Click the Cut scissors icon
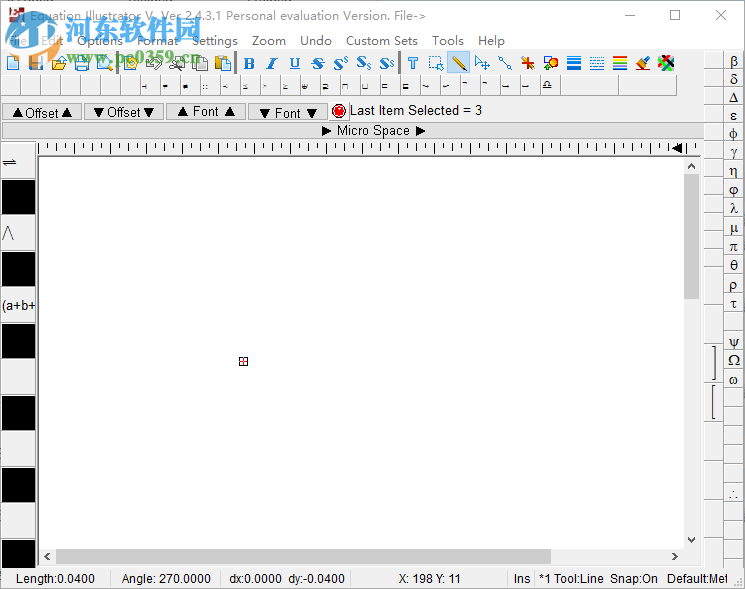Screen dimensions: 745x589 coord(177,63)
